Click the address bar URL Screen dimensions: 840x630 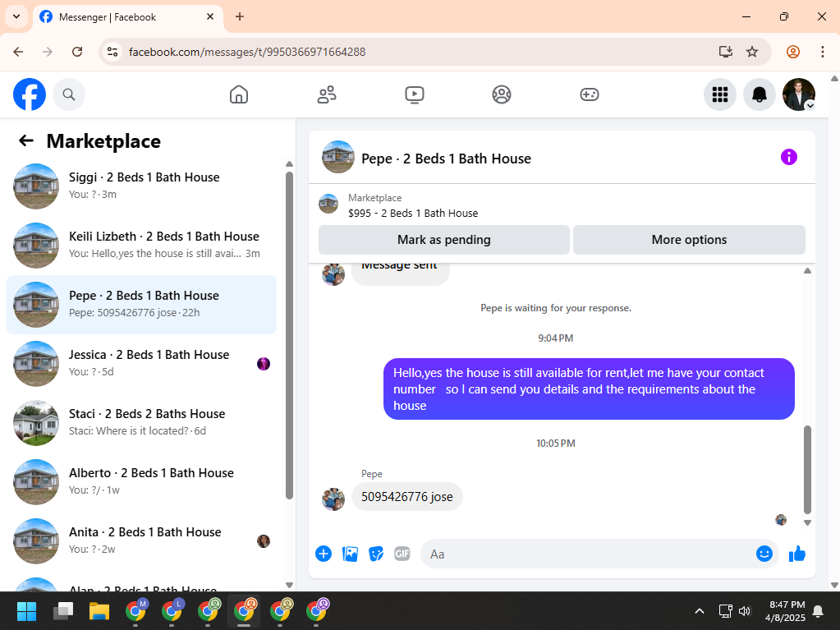pyautogui.click(x=247, y=52)
